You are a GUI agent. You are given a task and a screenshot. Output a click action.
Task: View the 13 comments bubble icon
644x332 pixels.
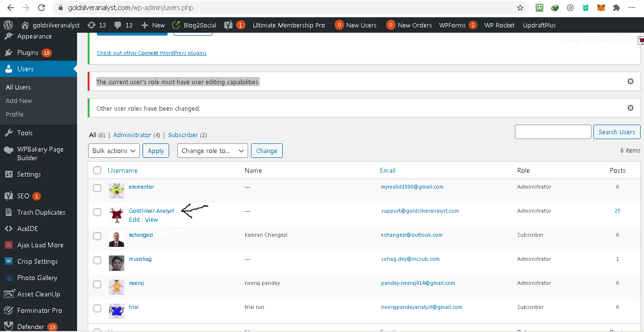pyautogui.click(x=118, y=25)
